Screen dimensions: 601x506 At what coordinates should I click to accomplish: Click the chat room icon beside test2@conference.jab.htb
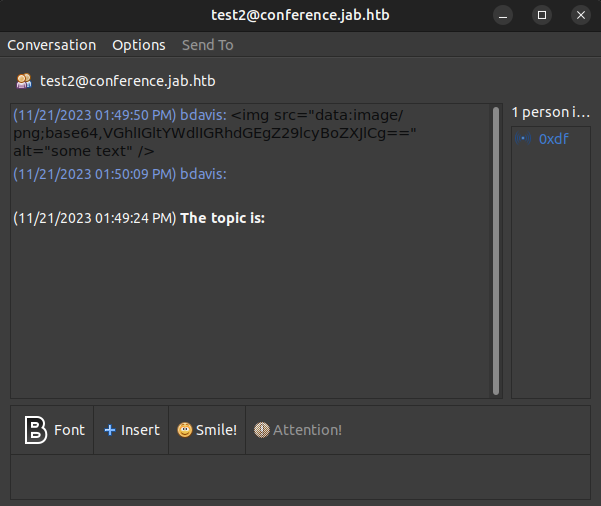(24, 81)
